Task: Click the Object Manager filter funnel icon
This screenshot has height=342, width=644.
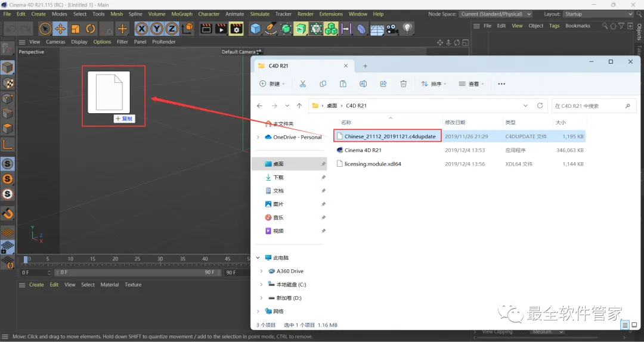Action: coord(621,26)
